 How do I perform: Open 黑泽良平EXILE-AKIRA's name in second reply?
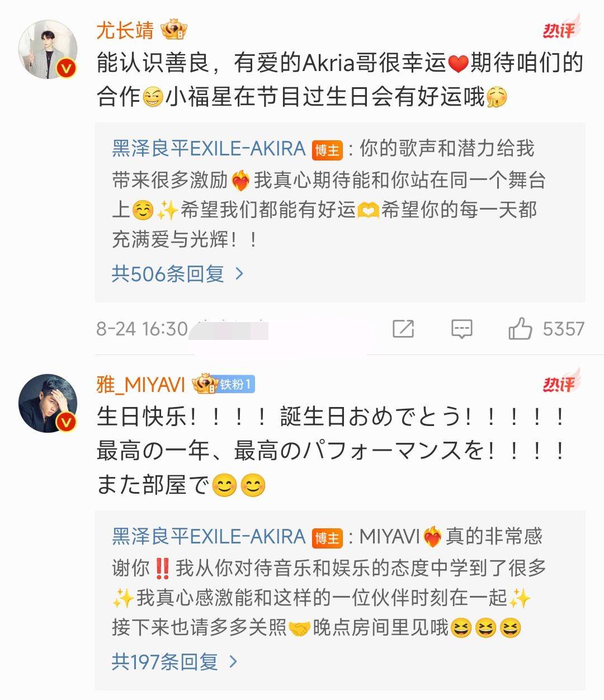point(209,537)
